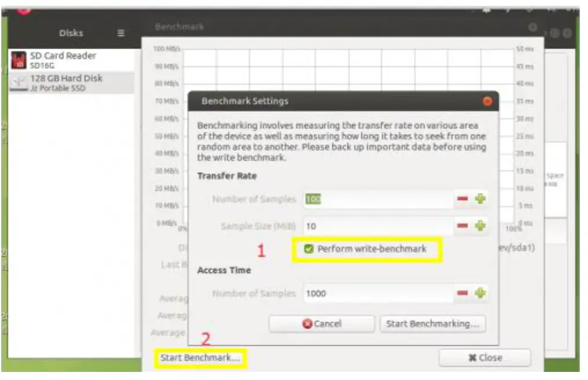Click the Benchmark Settings title text
The width and height of the screenshot is (588, 380).
click(245, 101)
